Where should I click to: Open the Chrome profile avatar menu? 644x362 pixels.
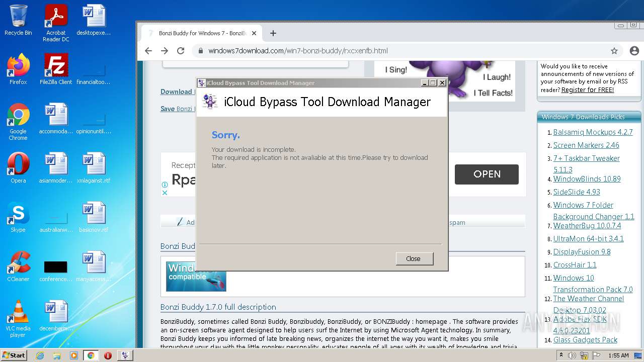pos(634,51)
